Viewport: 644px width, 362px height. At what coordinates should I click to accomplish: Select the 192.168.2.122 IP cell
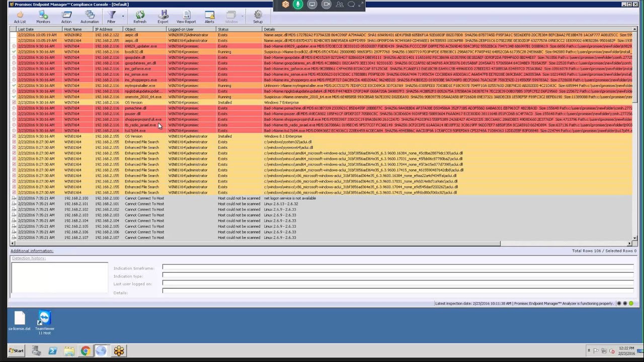point(109,35)
